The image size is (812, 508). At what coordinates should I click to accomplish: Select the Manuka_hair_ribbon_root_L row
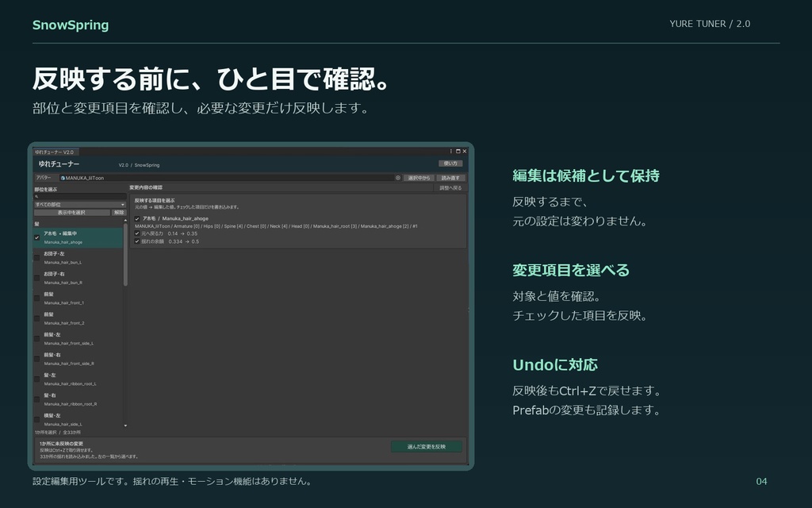tap(79, 379)
